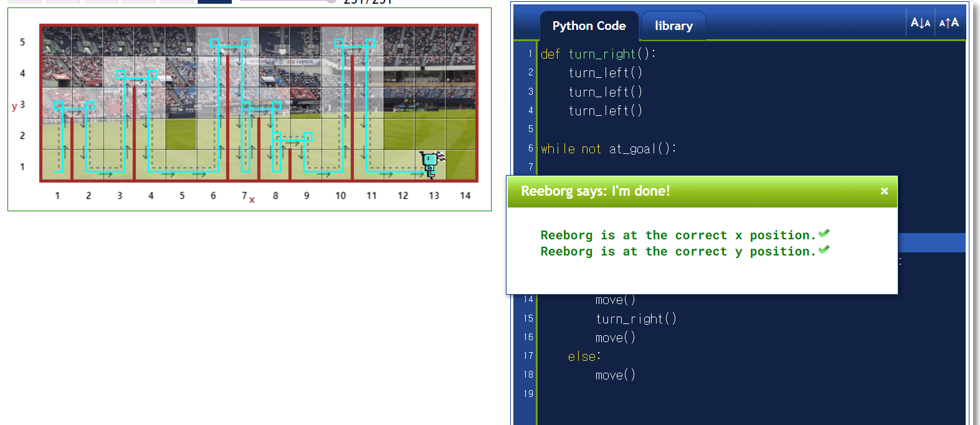Increase editor font size with A↑A icon
980x425 pixels.
click(949, 23)
